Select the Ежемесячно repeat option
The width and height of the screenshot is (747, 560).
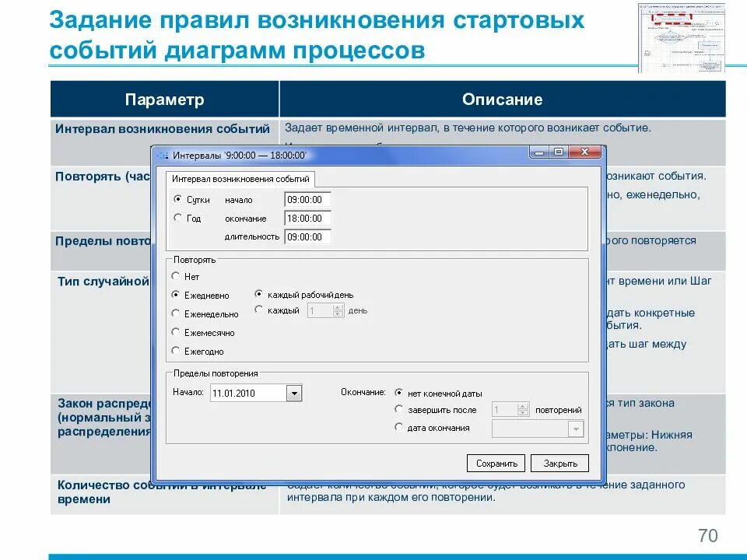(x=175, y=332)
